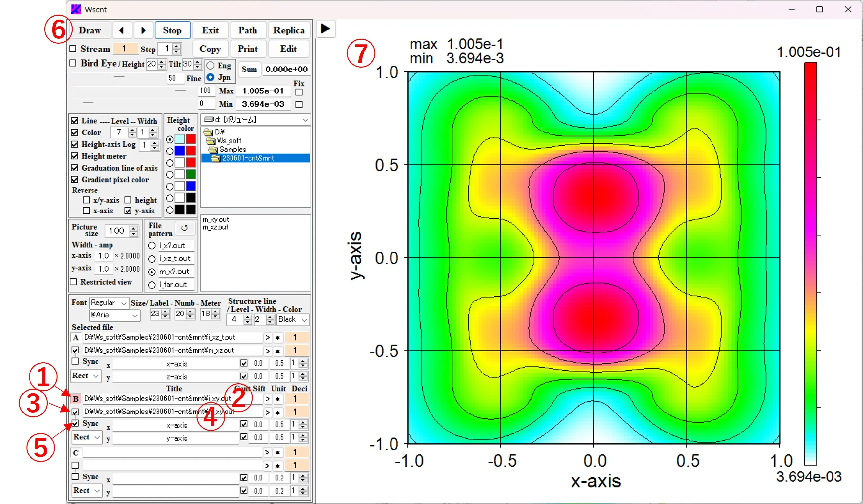Open the Ws_soft folder
Screen dimensions: 863x504
coord(224,141)
